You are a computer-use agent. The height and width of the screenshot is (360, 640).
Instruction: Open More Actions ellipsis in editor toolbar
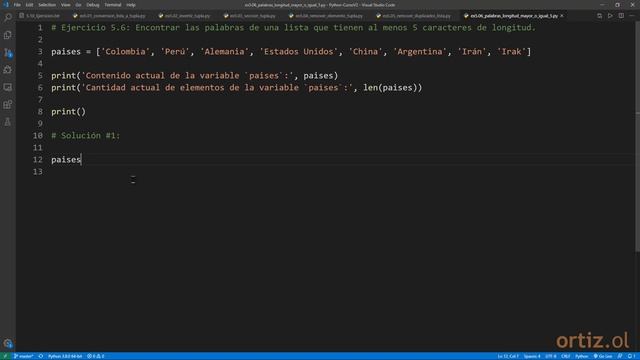(x=632, y=16)
